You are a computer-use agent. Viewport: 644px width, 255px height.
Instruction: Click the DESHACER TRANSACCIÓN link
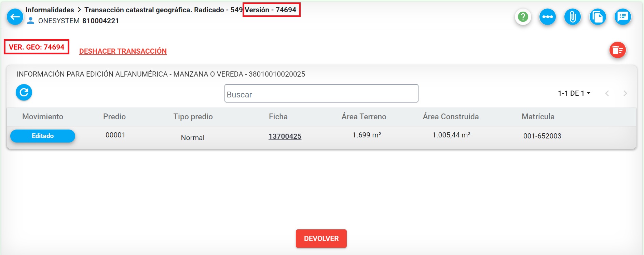pos(123,51)
